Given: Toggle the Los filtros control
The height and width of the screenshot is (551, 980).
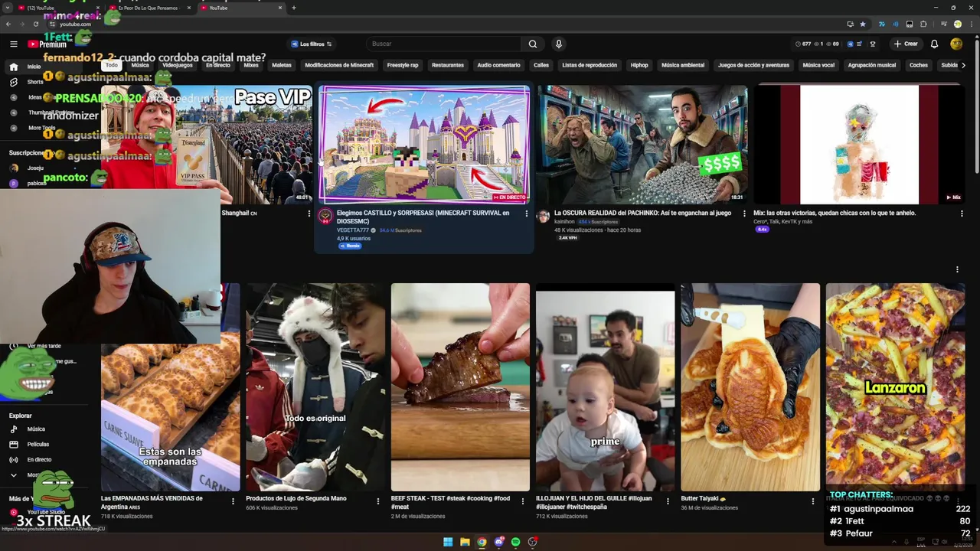Looking at the screenshot, I should tap(311, 44).
